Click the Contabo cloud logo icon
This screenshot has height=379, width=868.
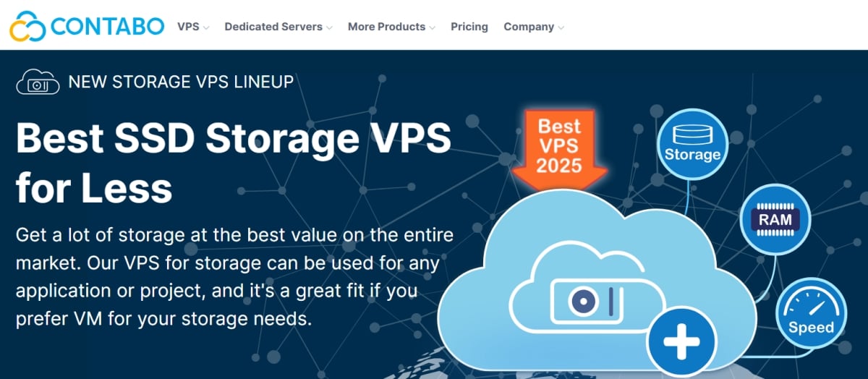click(x=27, y=27)
